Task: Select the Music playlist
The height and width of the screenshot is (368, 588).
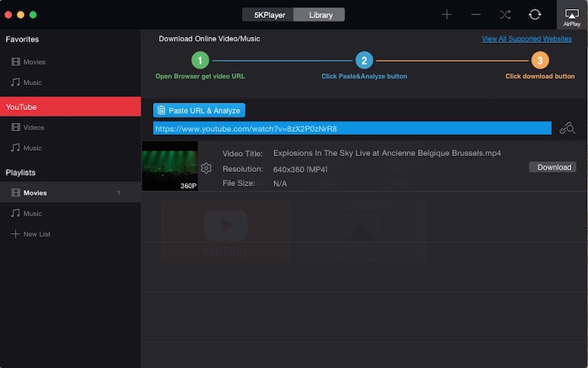Action: click(x=26, y=213)
